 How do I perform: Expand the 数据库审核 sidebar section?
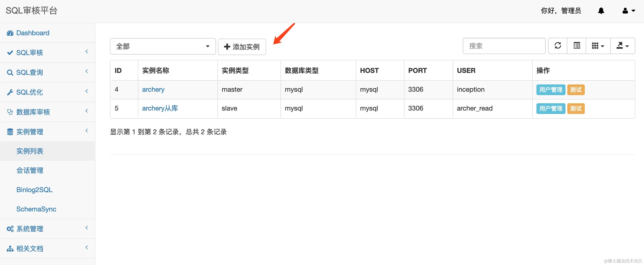click(87, 111)
